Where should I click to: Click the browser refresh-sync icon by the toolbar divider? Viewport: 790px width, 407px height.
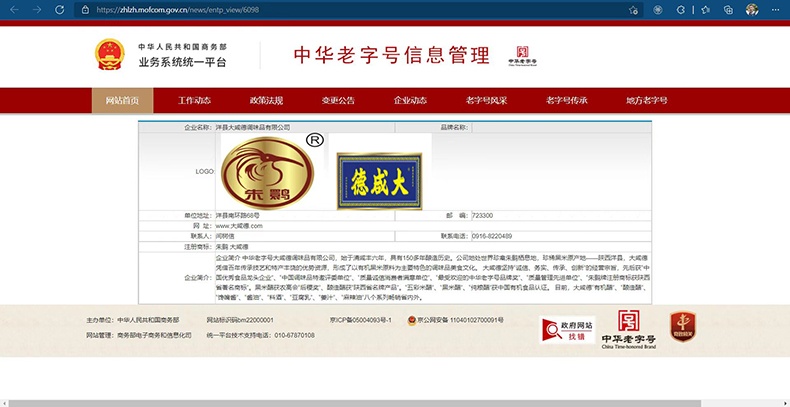tap(681, 10)
